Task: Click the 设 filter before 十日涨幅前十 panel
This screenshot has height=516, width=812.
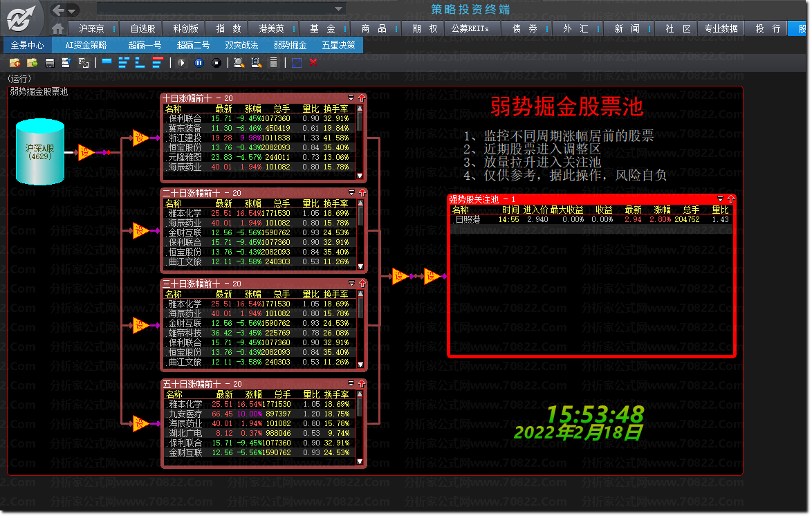Action: pyautogui.click(x=140, y=138)
